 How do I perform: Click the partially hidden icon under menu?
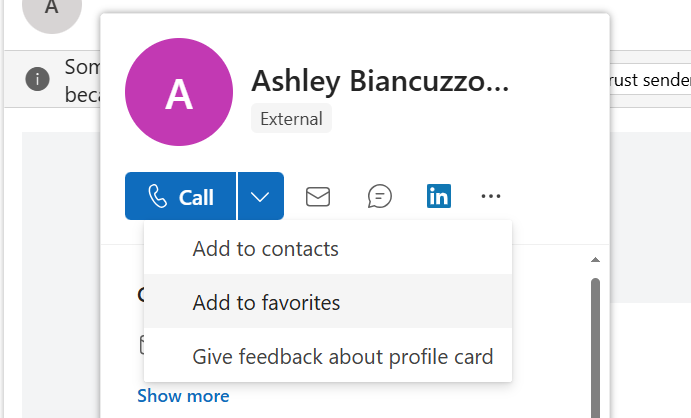point(141,345)
